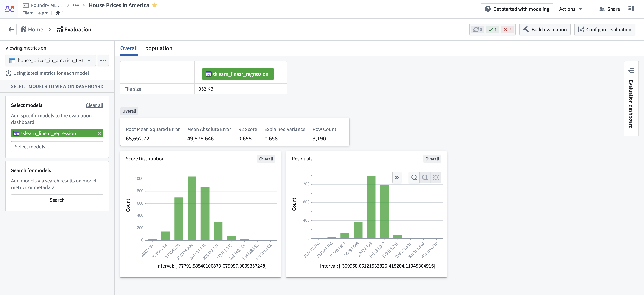
Task: Click the Select models input field
Action: point(57,147)
